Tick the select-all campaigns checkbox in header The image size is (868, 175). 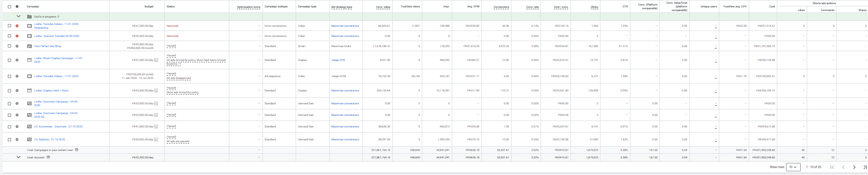click(x=9, y=6)
